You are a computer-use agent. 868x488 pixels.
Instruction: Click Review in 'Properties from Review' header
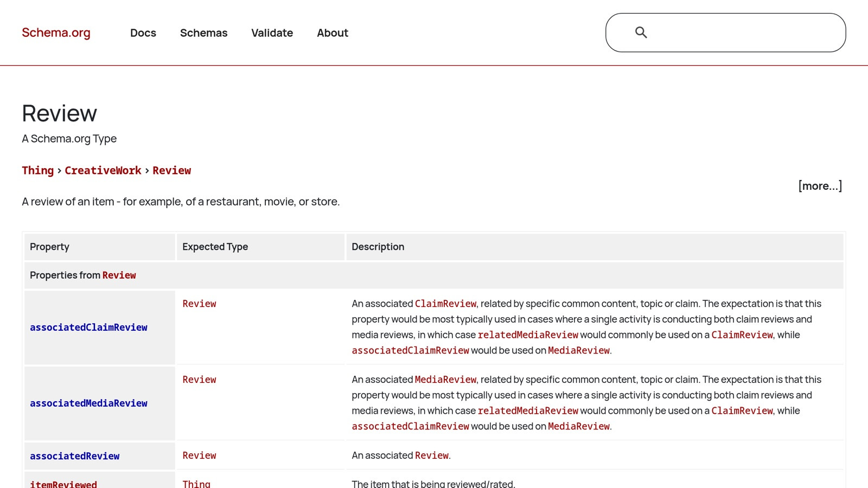pyautogui.click(x=119, y=275)
